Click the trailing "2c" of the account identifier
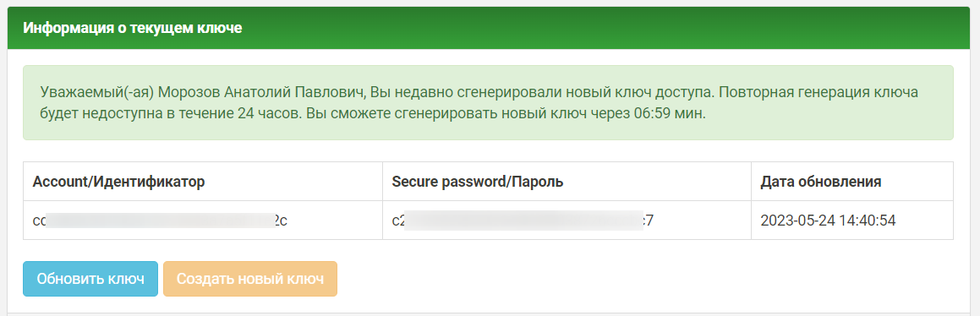Screen dimensions: 980x316 tap(281, 221)
